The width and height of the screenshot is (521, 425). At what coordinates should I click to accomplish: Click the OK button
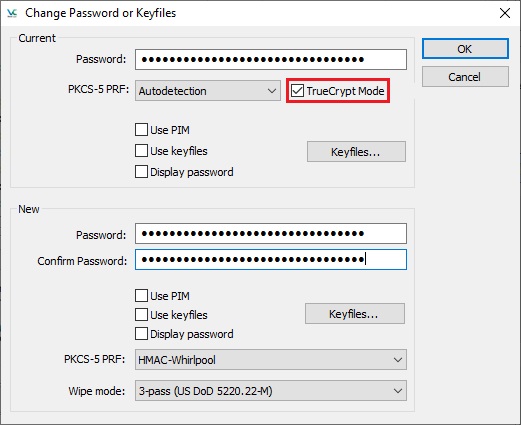pos(465,49)
